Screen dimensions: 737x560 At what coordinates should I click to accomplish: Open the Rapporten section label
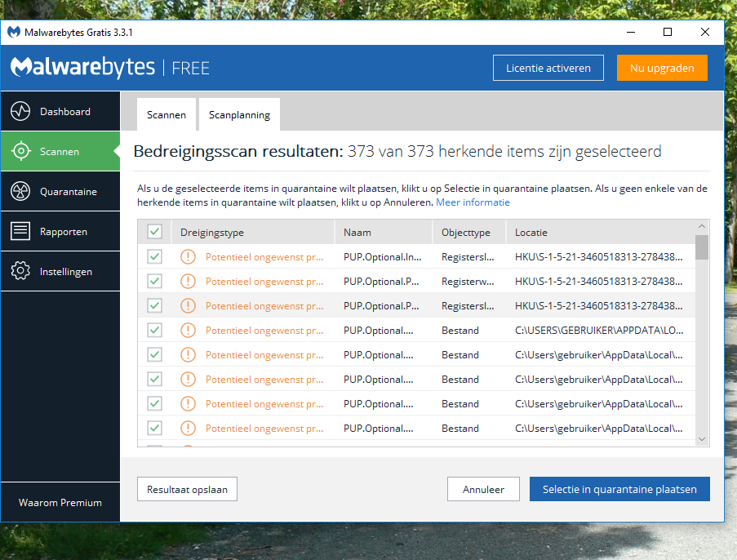[x=64, y=232]
